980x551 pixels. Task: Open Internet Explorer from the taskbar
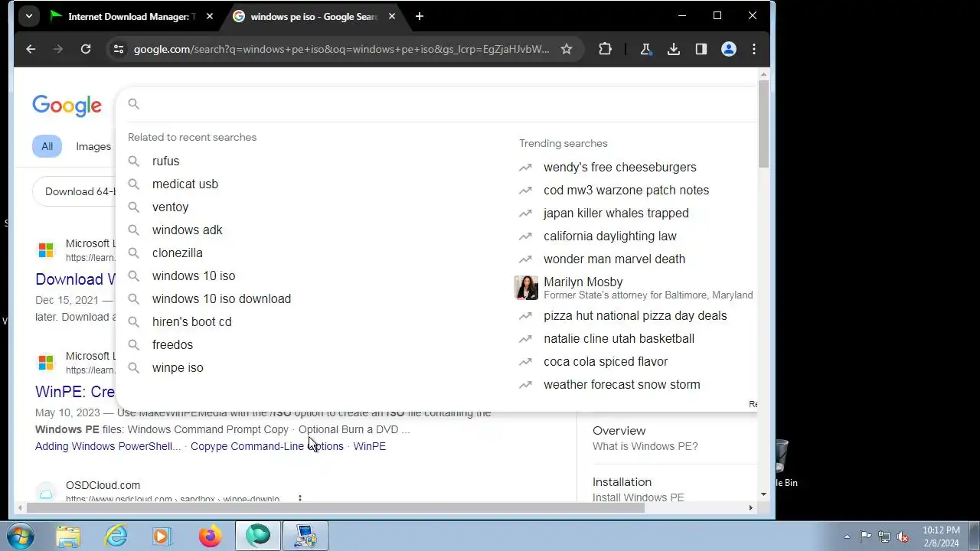click(116, 536)
